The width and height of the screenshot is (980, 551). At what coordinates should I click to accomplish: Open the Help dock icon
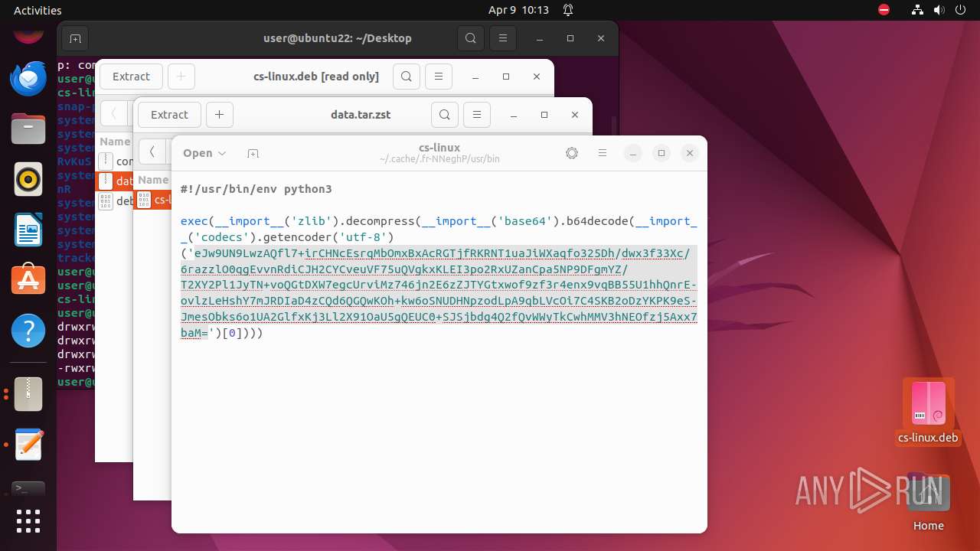28,331
